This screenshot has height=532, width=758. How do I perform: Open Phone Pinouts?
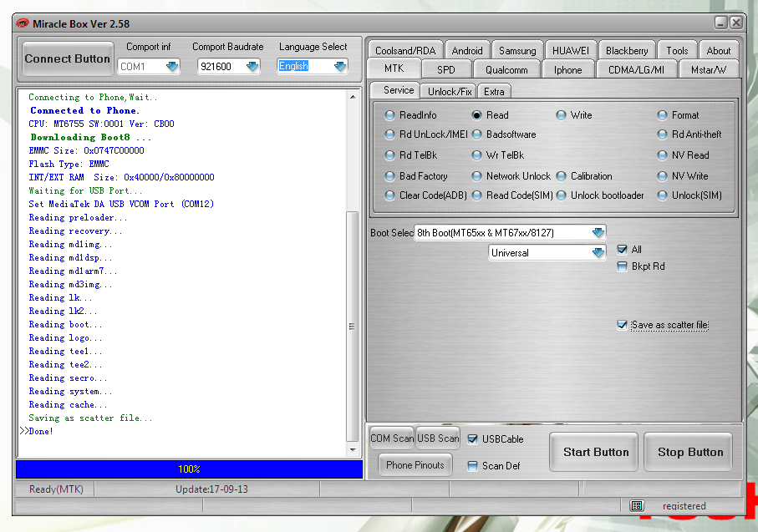pos(415,465)
